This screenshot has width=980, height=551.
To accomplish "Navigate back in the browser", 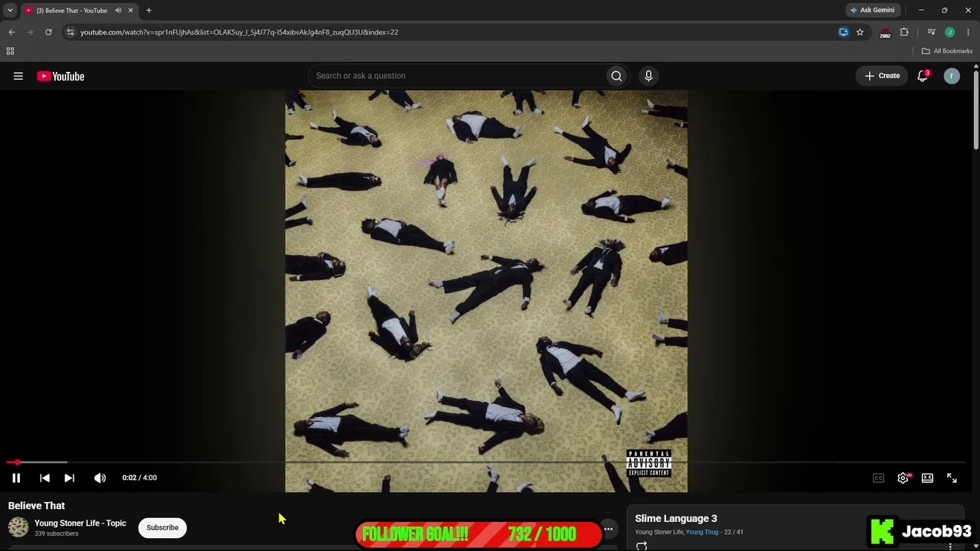I will pos(11,32).
